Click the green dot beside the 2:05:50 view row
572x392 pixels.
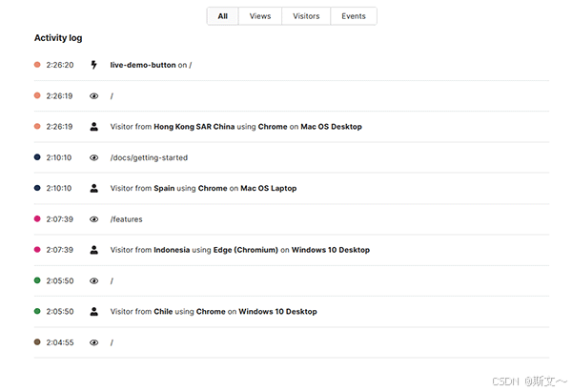(37, 280)
